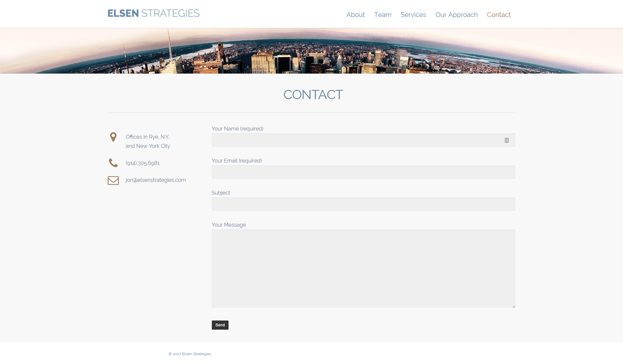Click the message textarea resize handle

tap(514, 306)
